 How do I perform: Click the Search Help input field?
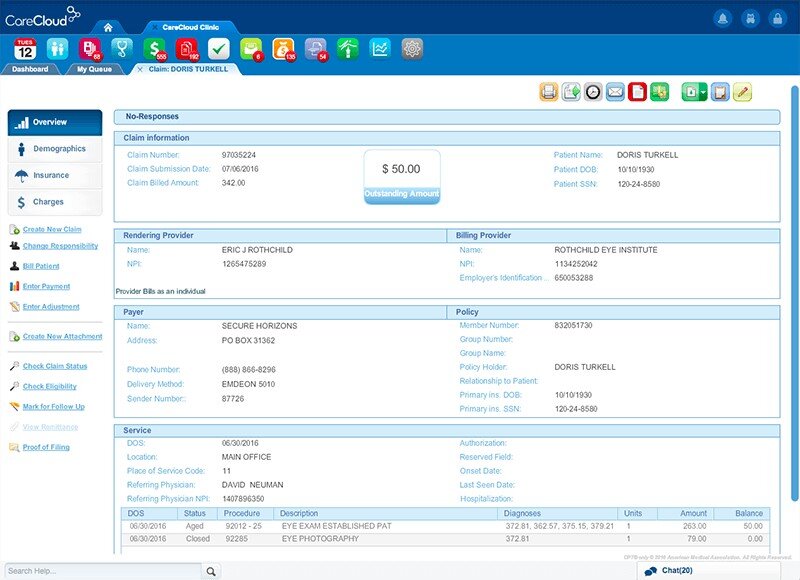[100, 571]
